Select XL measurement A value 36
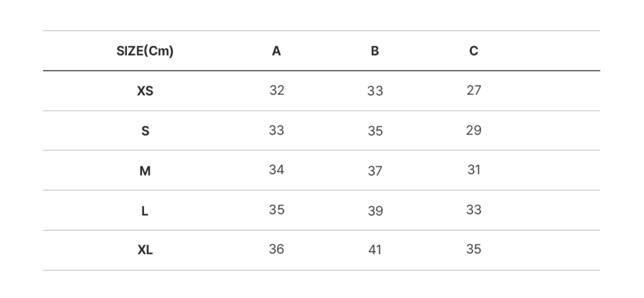644x298 pixels. pyautogui.click(x=276, y=249)
